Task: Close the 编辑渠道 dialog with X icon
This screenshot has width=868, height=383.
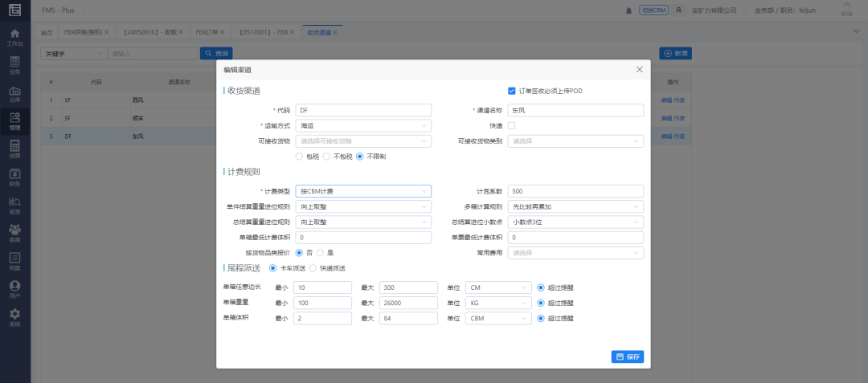Action: (x=640, y=70)
